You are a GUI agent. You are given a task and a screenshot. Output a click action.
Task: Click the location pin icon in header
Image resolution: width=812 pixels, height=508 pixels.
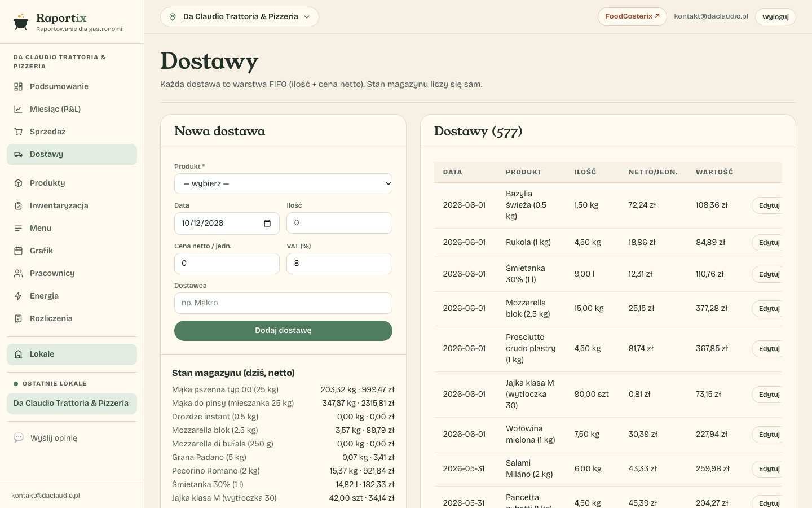click(173, 17)
